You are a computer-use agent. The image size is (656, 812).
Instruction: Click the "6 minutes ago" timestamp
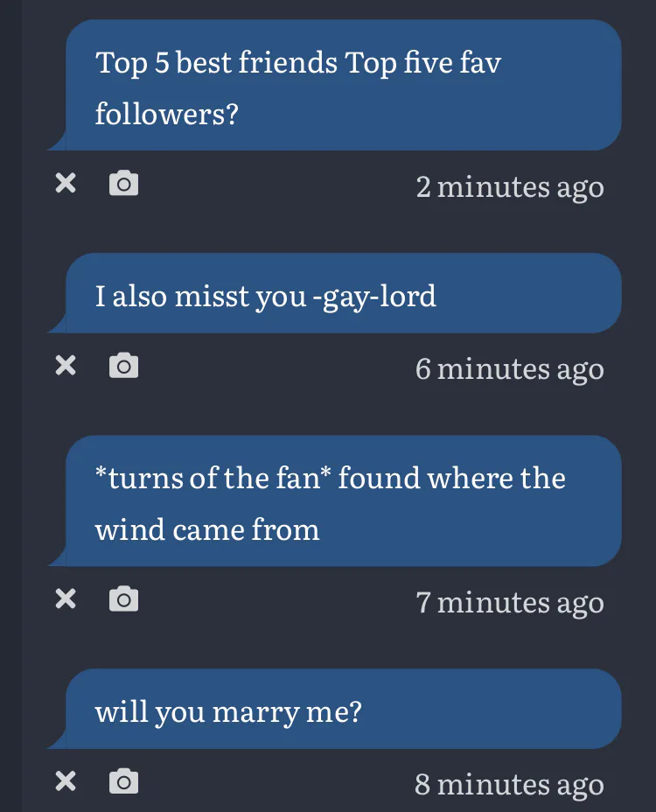tap(509, 368)
